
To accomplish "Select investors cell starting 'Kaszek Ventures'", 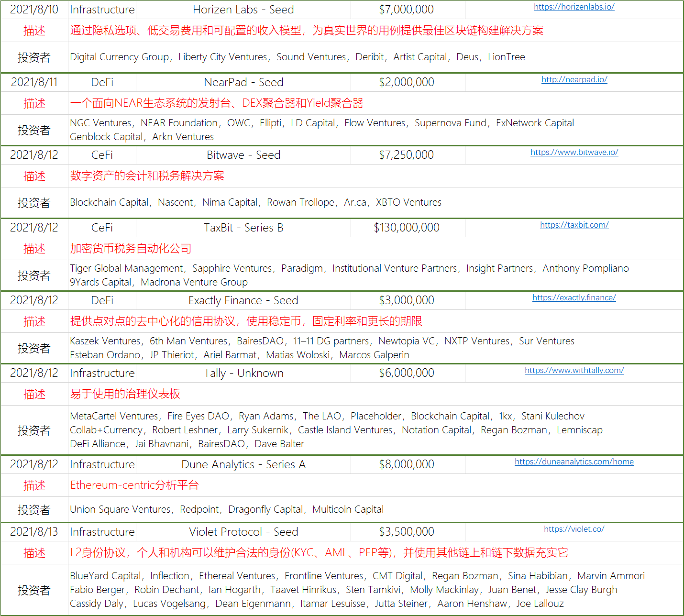I will (x=375, y=348).
